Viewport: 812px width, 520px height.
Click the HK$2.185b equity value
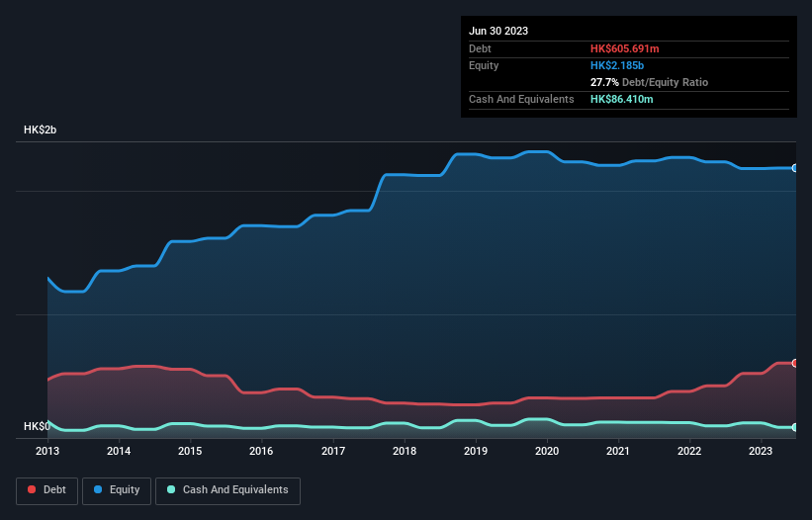tap(617, 65)
